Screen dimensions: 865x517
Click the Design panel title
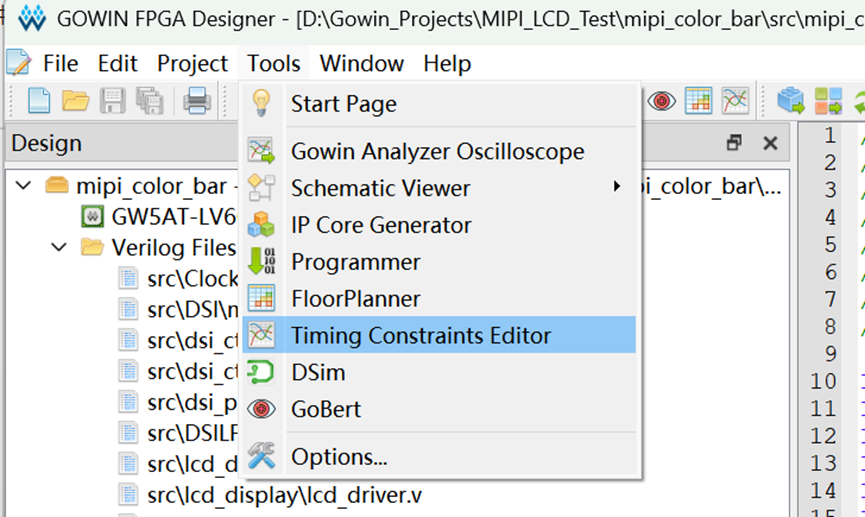pyautogui.click(x=46, y=143)
